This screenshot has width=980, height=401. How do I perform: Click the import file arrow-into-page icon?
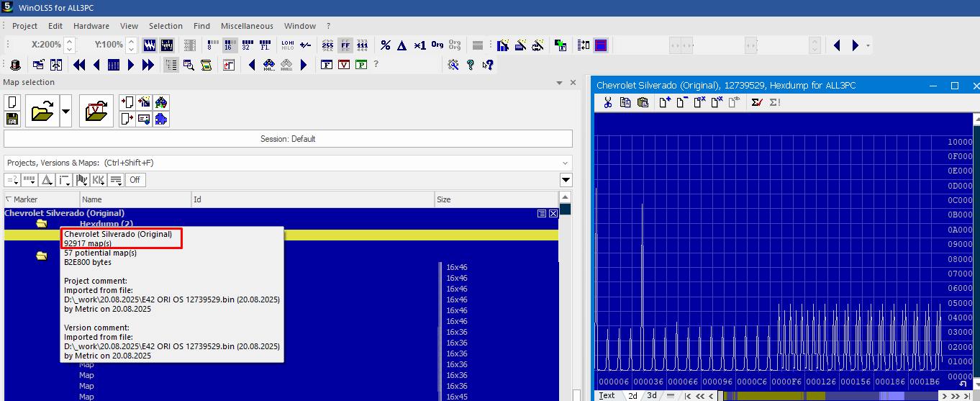127,103
